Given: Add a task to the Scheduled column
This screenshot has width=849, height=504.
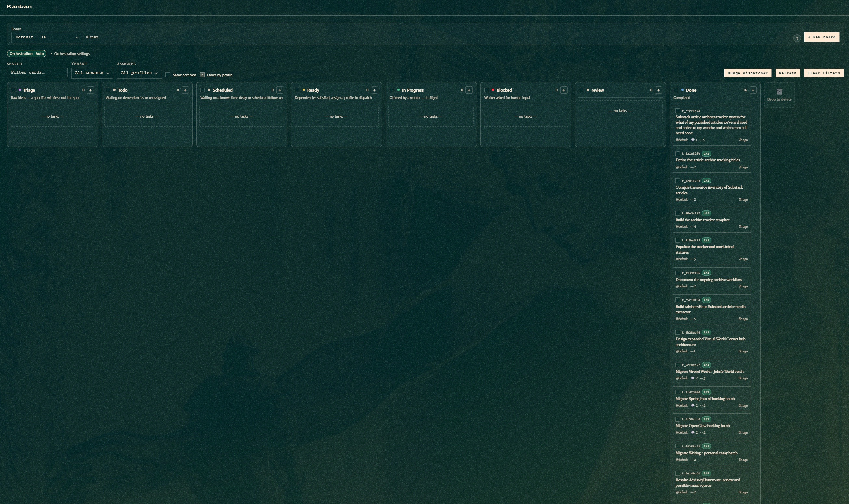Looking at the screenshot, I should click(x=280, y=90).
